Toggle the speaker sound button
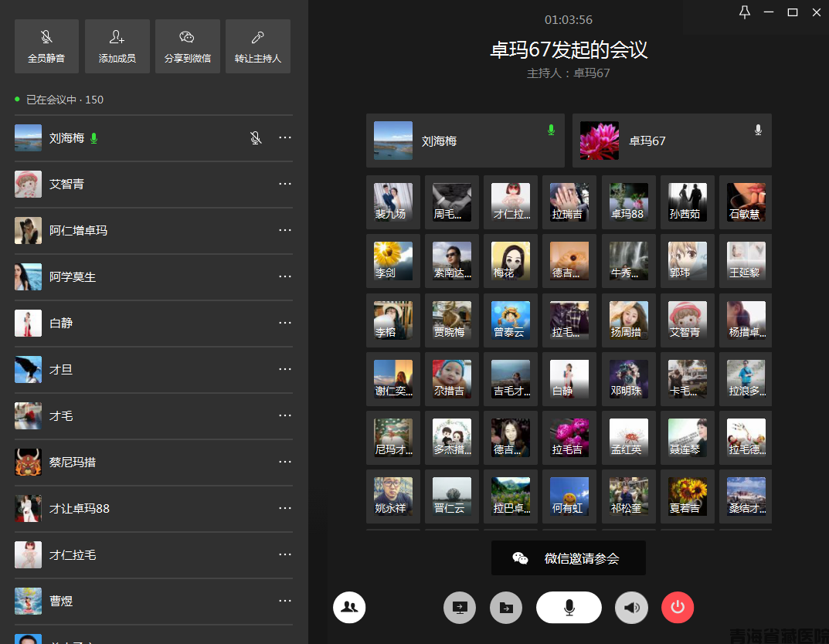 pyautogui.click(x=631, y=608)
